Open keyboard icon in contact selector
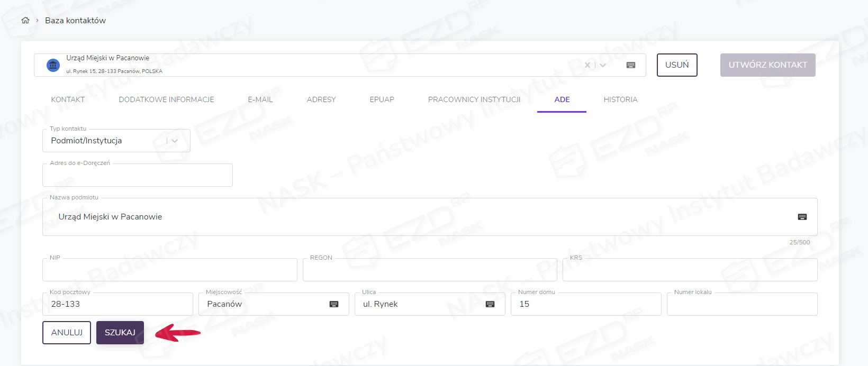Viewport: 868px width, 366px height. 630,65
